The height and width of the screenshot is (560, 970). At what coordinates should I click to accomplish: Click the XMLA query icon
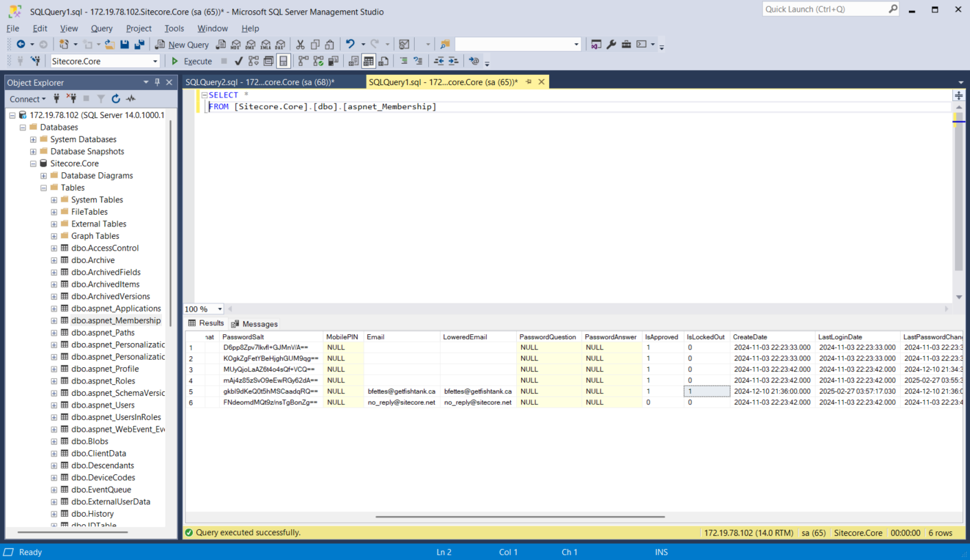click(x=266, y=44)
